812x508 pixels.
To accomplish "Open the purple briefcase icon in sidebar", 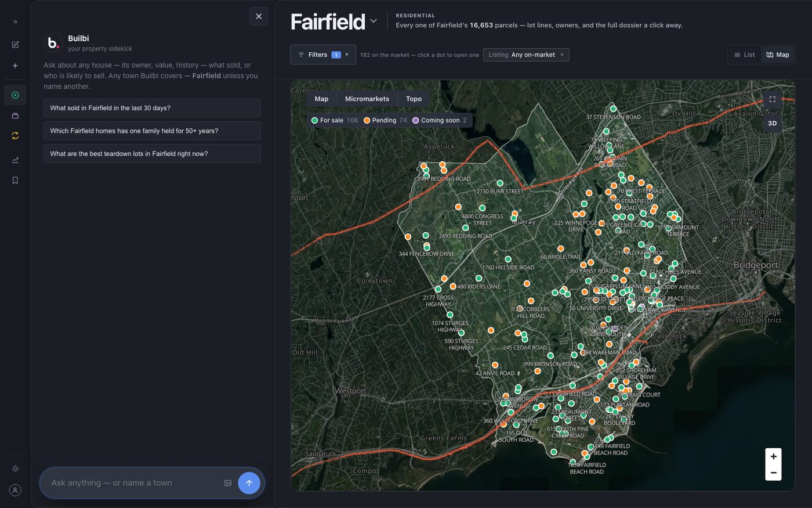I will point(15,116).
